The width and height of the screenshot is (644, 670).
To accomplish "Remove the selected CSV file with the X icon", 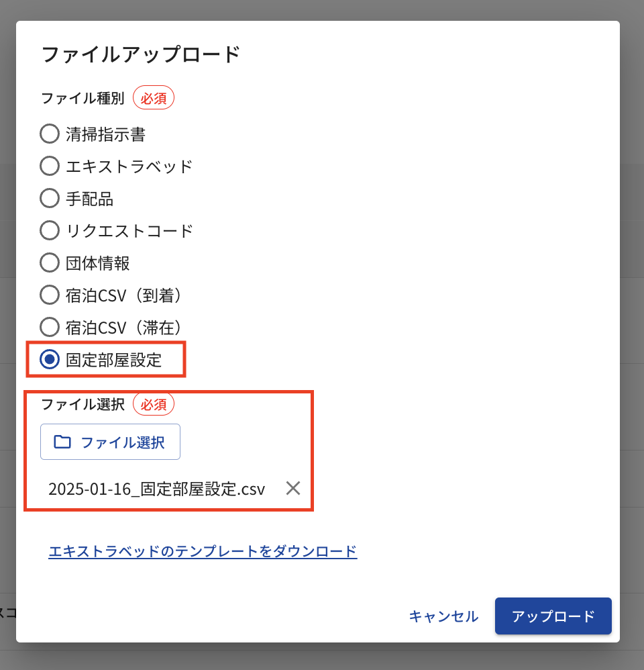I will [x=292, y=488].
